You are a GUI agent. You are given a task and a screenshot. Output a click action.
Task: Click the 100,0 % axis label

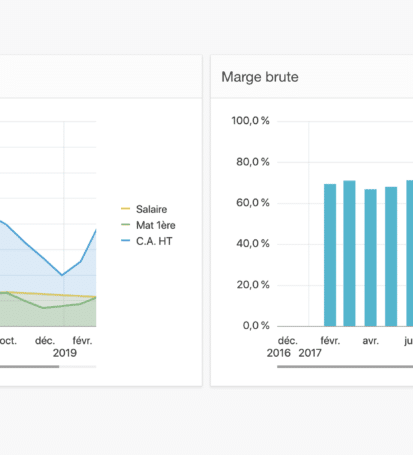click(x=251, y=121)
